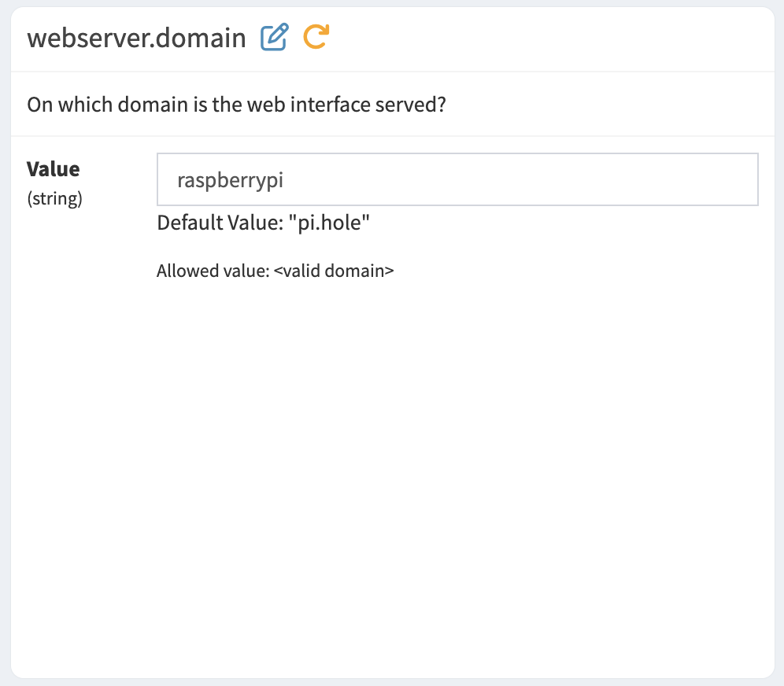Screen dimensions: 784x686
Task: Click the word "webserver" in the card title
Action: [x=88, y=38]
